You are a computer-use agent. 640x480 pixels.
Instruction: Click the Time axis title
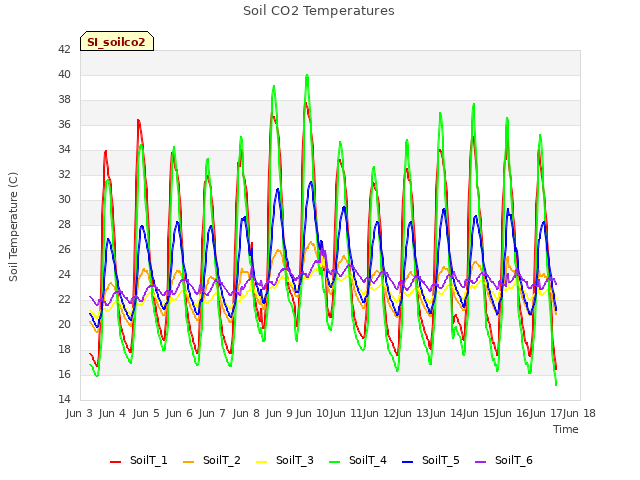pos(566,429)
